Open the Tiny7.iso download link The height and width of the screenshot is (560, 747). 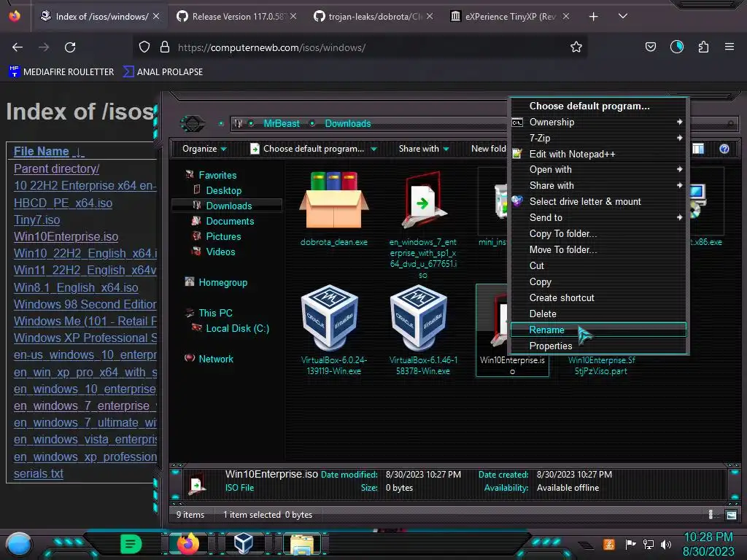tap(36, 220)
